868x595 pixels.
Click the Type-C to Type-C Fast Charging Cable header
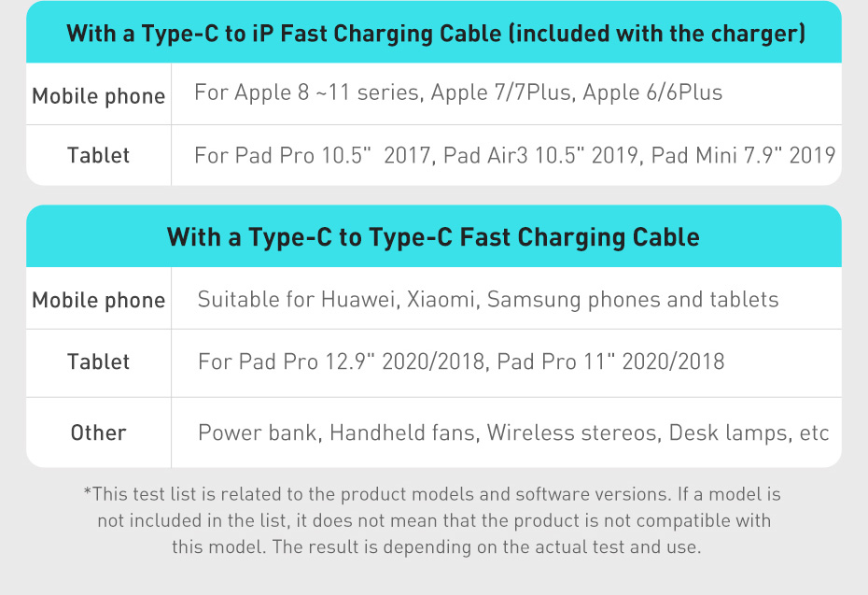pos(433,237)
